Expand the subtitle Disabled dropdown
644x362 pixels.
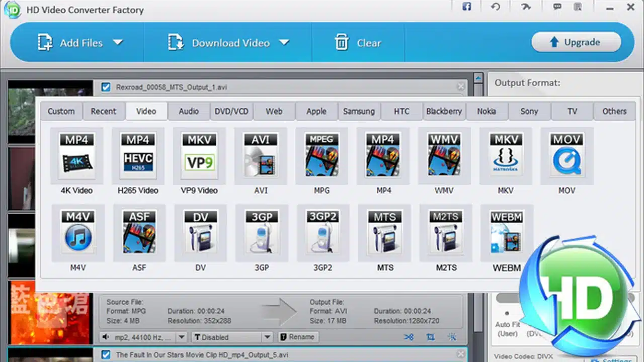coord(268,337)
